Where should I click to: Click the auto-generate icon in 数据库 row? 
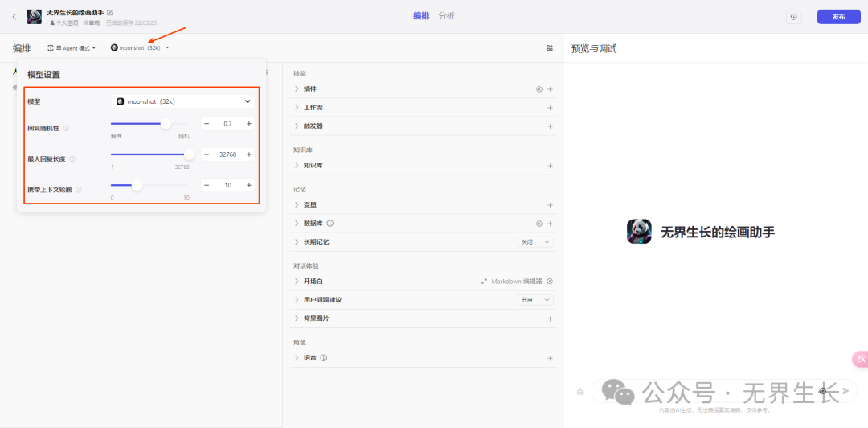pyautogui.click(x=539, y=224)
